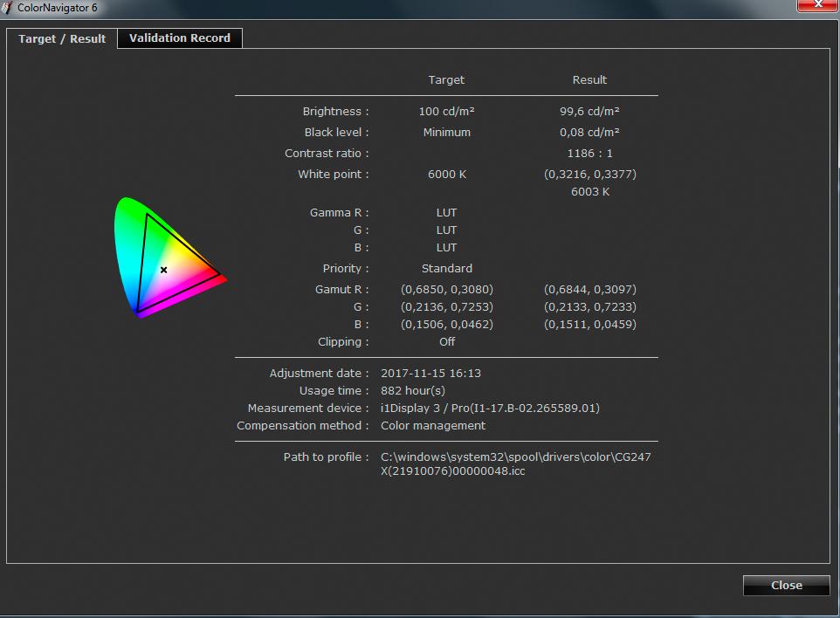Open the Validation Record tab
Image resolution: width=840 pixels, height=618 pixels.
pyautogui.click(x=180, y=38)
